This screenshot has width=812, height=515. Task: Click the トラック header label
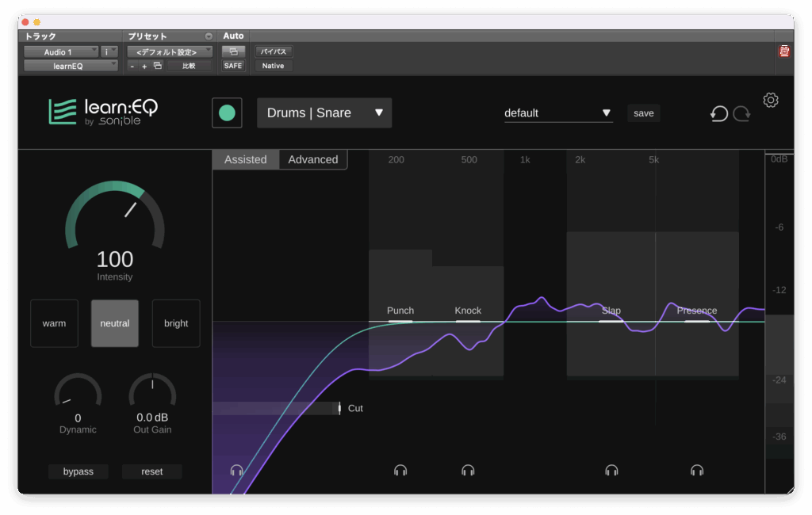(x=40, y=36)
